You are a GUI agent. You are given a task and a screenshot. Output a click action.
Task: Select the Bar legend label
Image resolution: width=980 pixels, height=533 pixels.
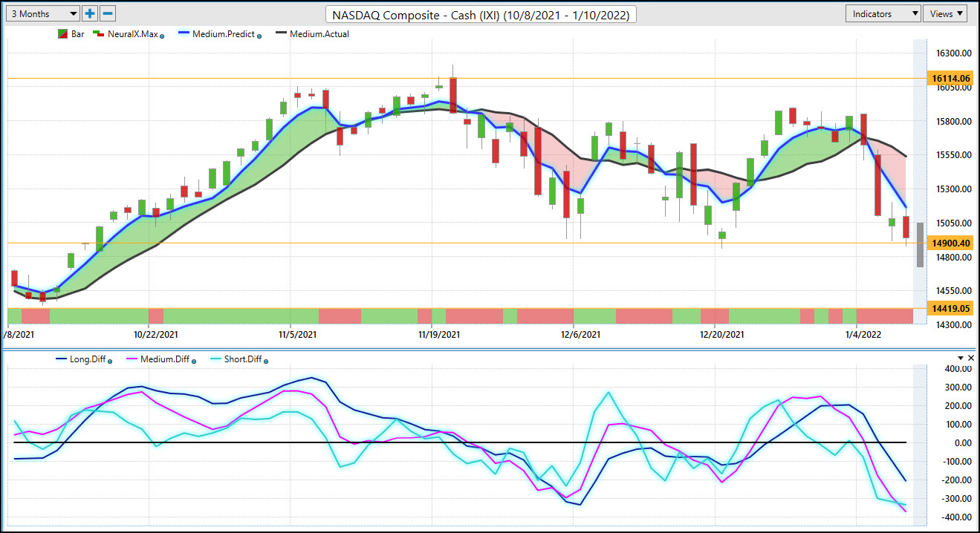coord(78,34)
